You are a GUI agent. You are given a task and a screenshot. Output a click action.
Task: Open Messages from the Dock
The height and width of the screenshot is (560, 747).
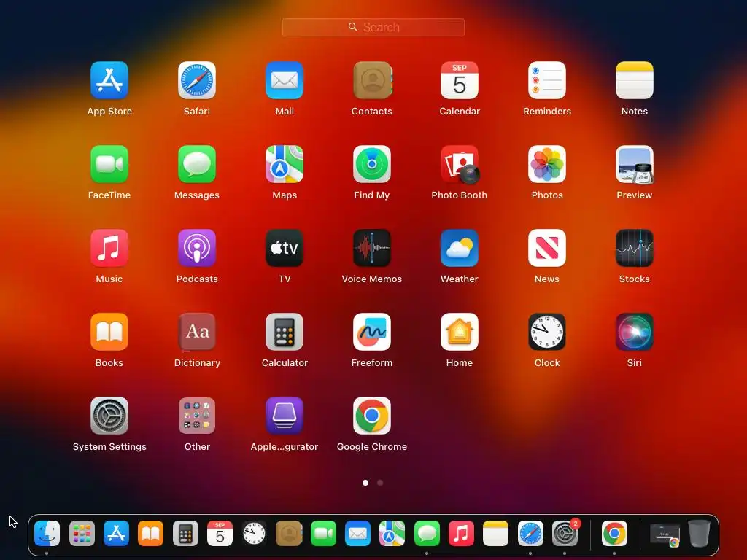click(x=427, y=533)
